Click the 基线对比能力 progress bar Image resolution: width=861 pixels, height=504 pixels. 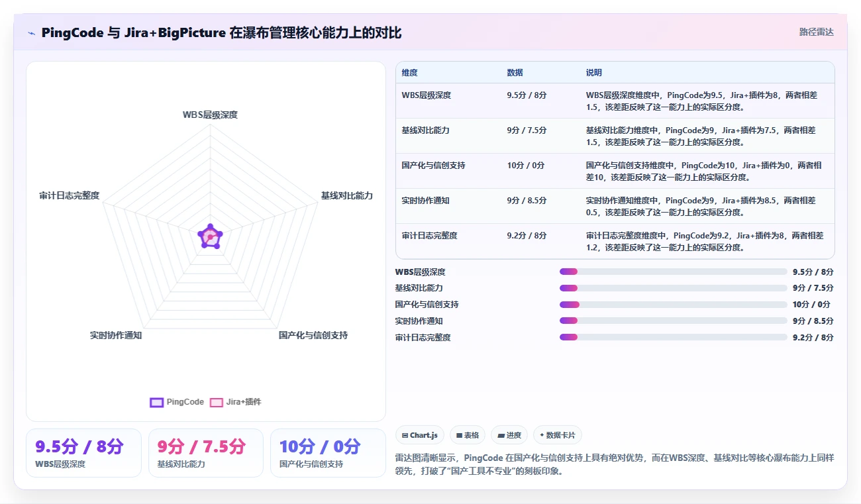pyautogui.click(x=674, y=288)
